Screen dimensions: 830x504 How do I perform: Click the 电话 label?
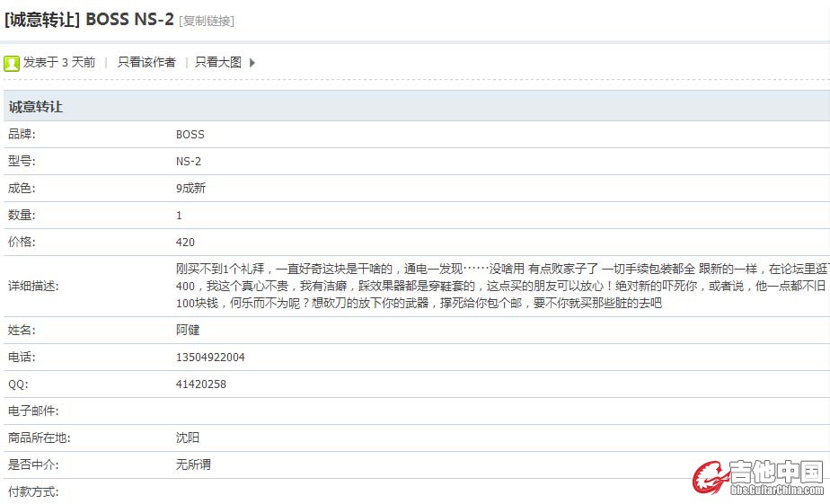(x=22, y=357)
